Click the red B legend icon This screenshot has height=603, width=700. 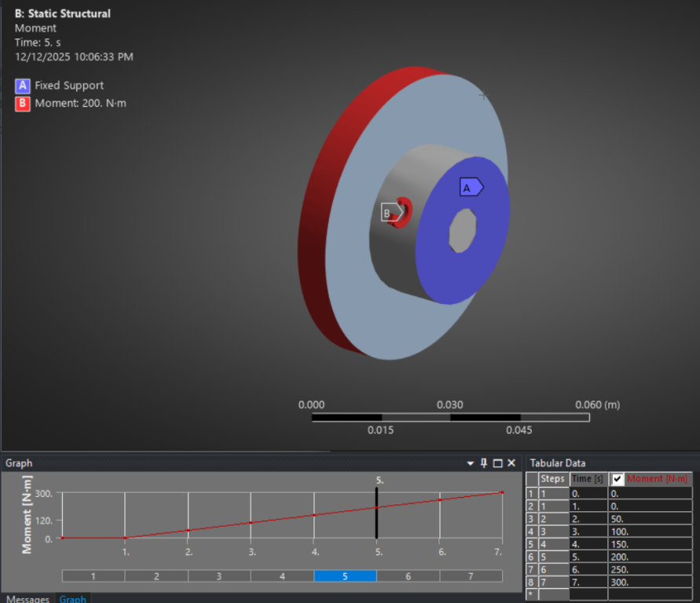click(22, 104)
